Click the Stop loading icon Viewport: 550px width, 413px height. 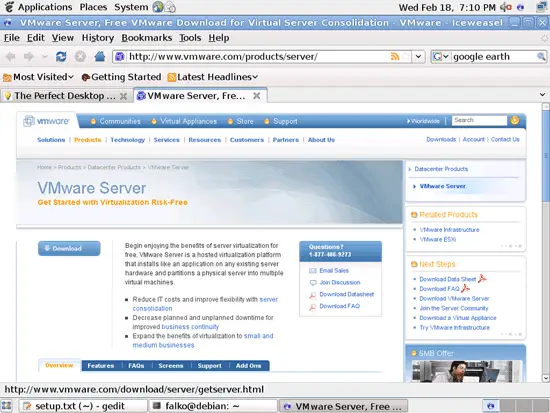(80, 56)
